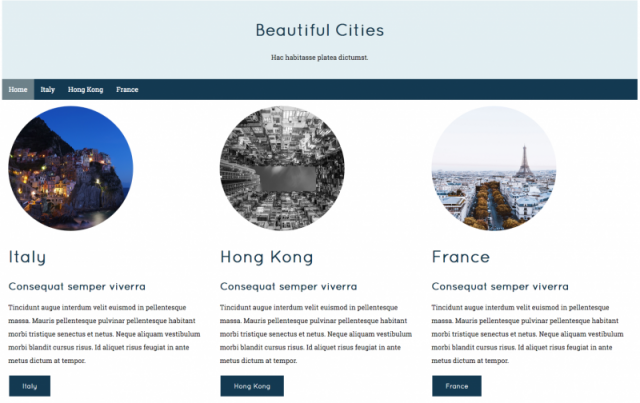Click the large France section heading
Image resolution: width=640 pixels, height=403 pixels.
point(460,257)
